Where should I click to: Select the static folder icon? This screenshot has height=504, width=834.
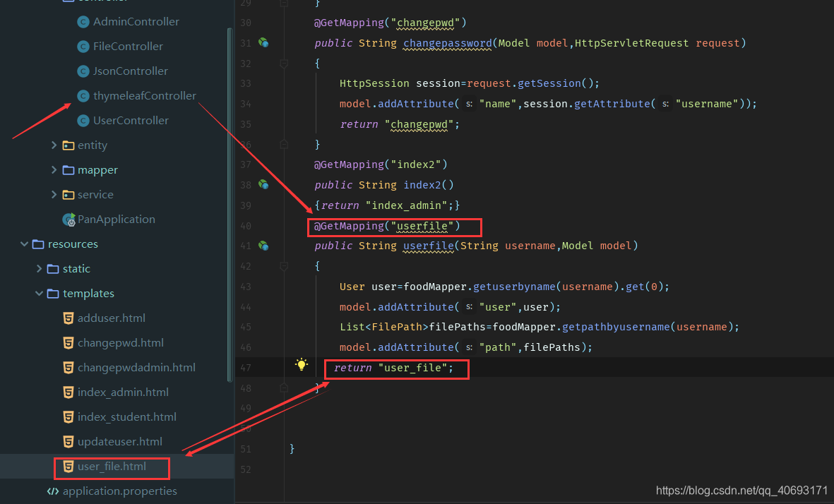coord(53,269)
